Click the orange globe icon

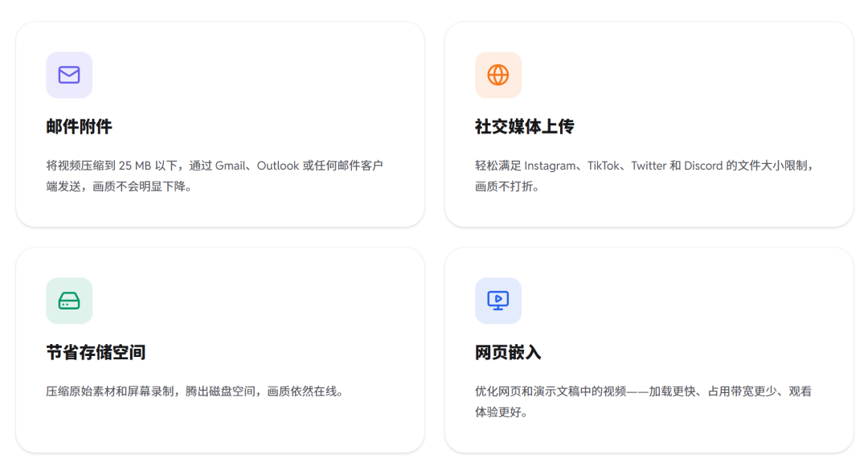498,75
